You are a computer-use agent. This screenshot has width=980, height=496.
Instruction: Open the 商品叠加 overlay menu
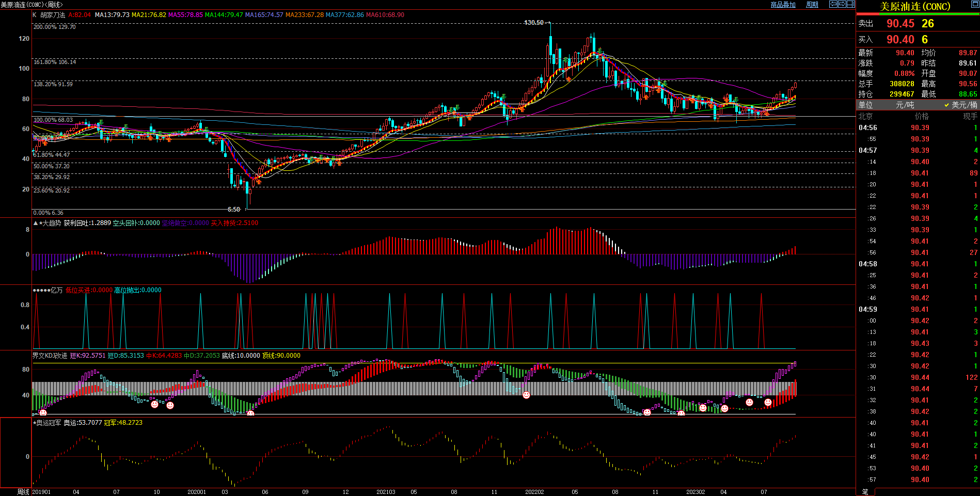click(x=783, y=5)
